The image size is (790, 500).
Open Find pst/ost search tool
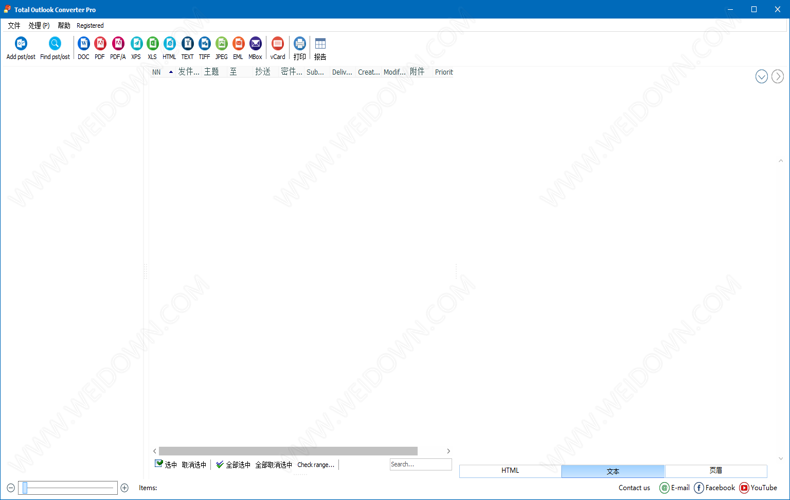(55, 46)
